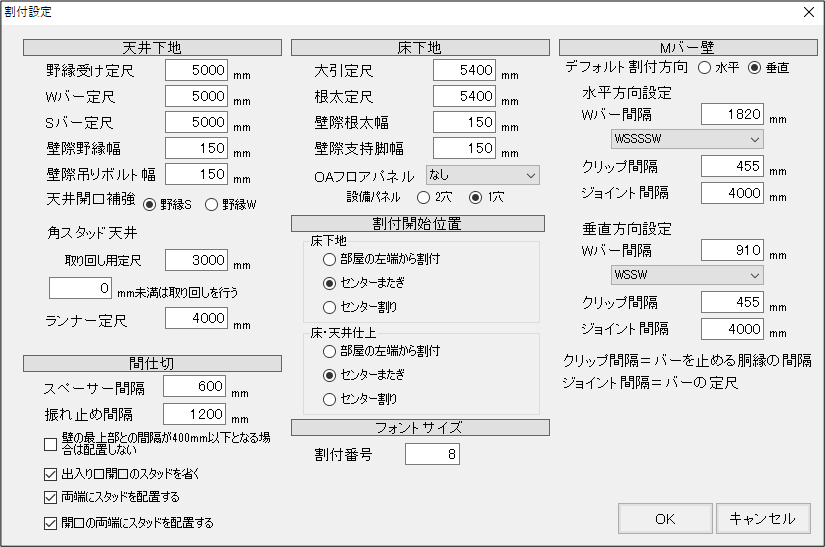Expand the WSSSSW pattern dropdown
Viewport: 825px width, 547px height.
click(x=686, y=138)
